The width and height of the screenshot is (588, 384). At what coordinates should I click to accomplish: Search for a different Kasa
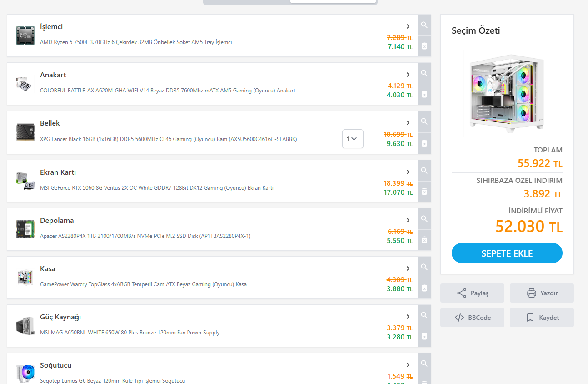point(424,268)
